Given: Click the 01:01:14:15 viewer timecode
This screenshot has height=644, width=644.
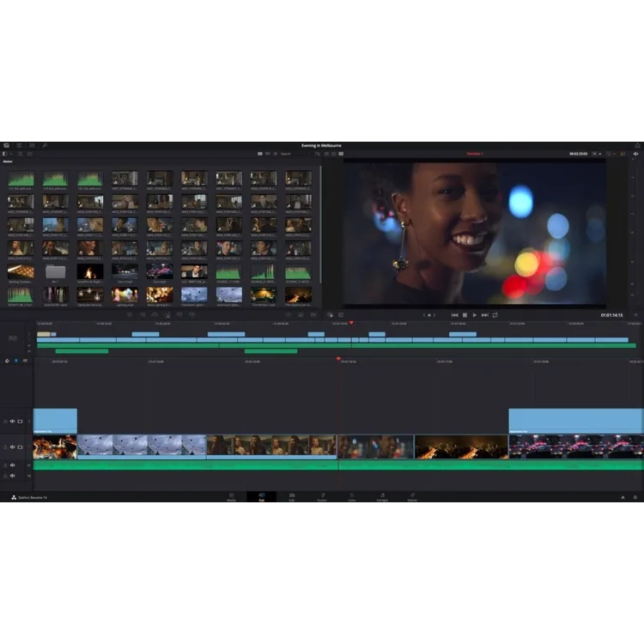Looking at the screenshot, I should tap(611, 315).
